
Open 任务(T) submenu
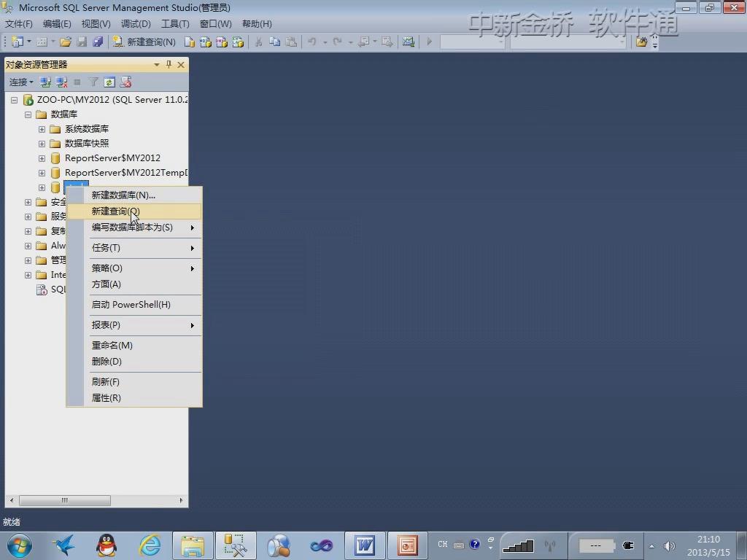click(x=134, y=248)
